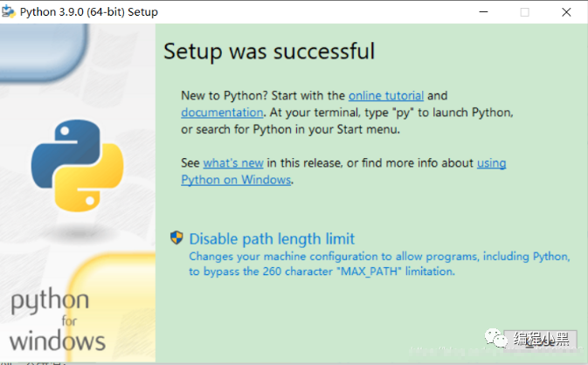Minimize the Python Setup window
Screen dimensions: 588x365
click(483, 12)
